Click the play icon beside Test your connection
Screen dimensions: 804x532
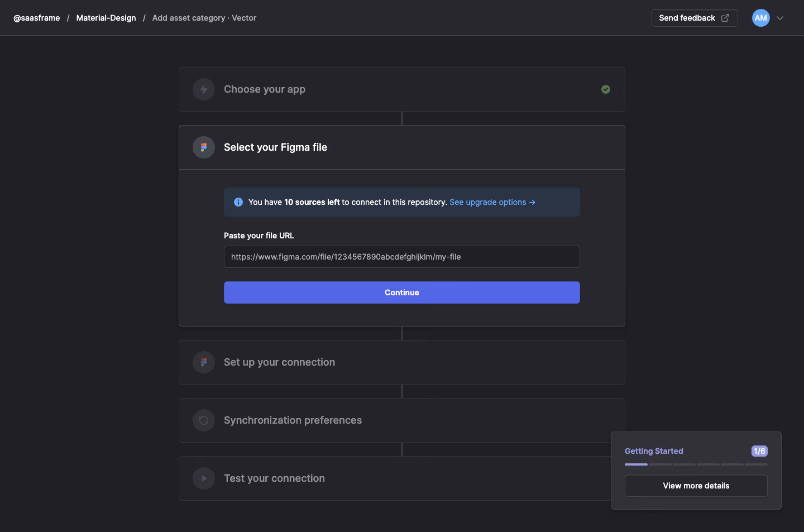pyautogui.click(x=204, y=478)
